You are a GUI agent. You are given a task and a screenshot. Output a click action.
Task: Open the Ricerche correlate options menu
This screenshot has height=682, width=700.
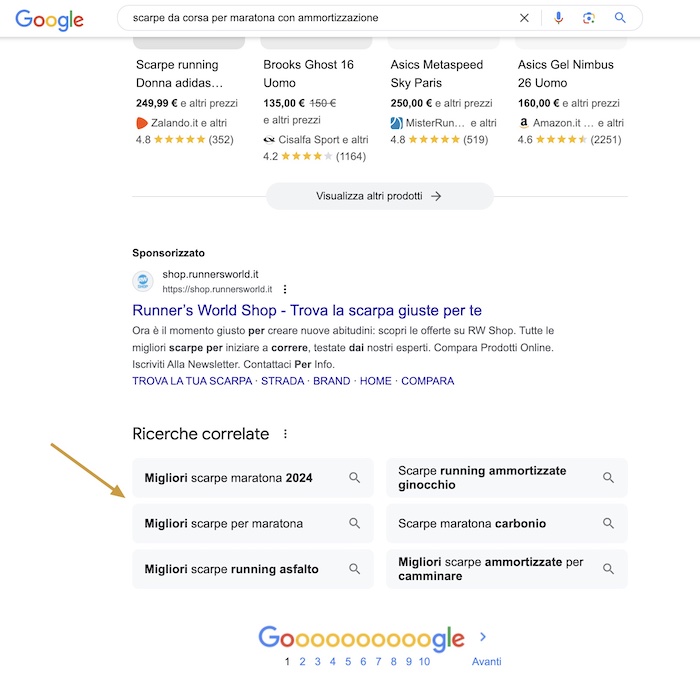coord(286,434)
